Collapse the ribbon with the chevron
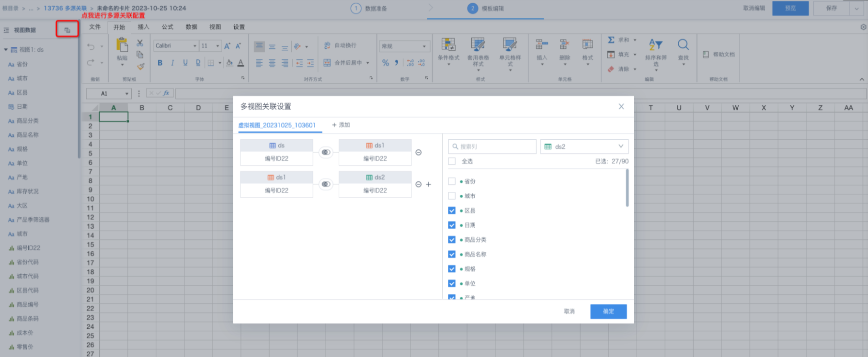 [x=862, y=79]
